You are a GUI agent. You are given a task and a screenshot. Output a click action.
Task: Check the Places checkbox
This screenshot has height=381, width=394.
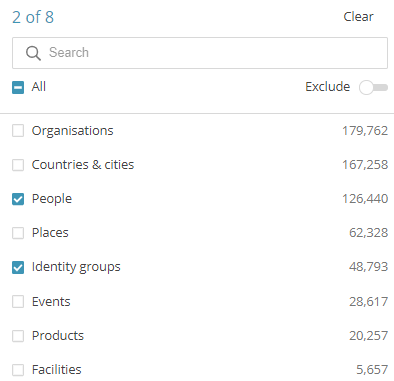pos(18,233)
